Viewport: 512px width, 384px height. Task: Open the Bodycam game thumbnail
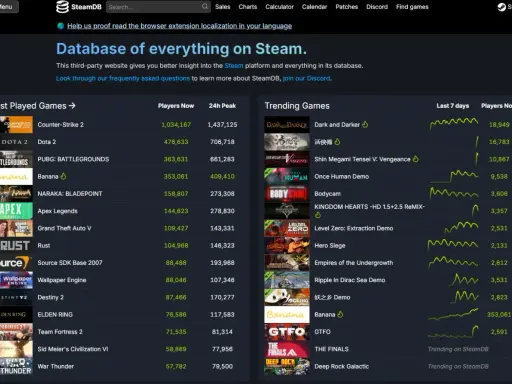point(287,193)
